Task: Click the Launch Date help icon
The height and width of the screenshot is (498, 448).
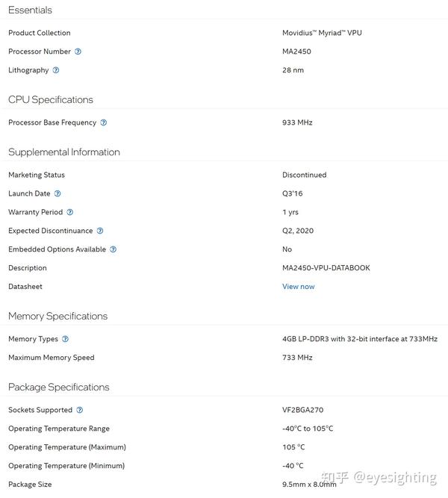Action: [x=57, y=193]
